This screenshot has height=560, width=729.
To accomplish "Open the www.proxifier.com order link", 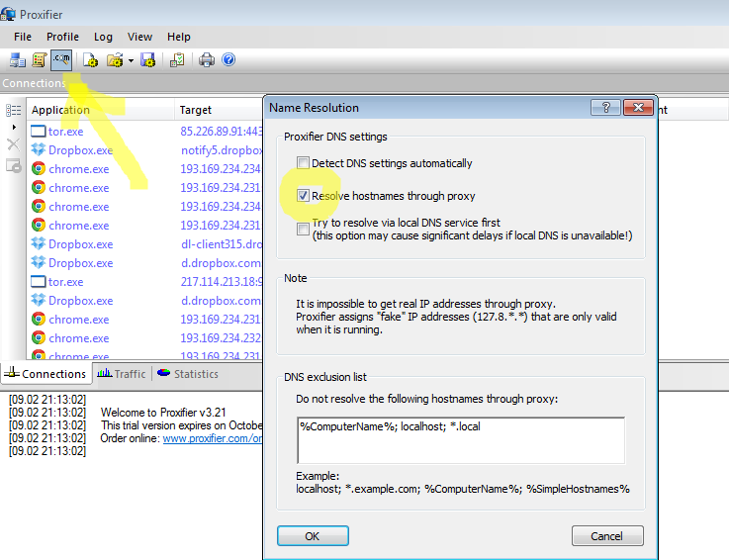I will pyautogui.click(x=212, y=438).
